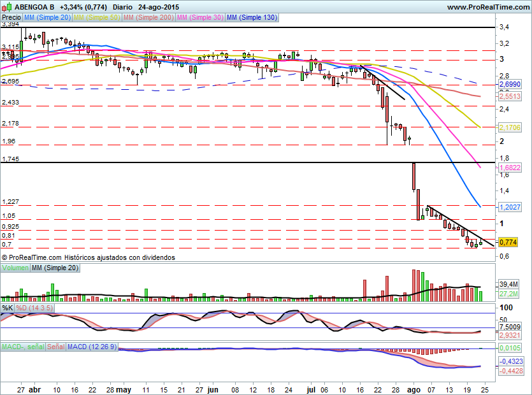Click the 2,5513 moving average value tag
532x395 pixels.
point(510,96)
